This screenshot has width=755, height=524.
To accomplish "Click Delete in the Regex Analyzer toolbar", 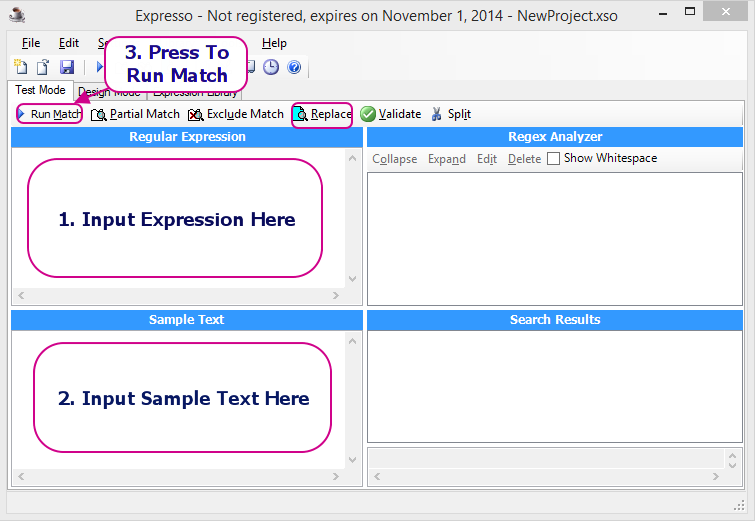I will [x=524, y=159].
